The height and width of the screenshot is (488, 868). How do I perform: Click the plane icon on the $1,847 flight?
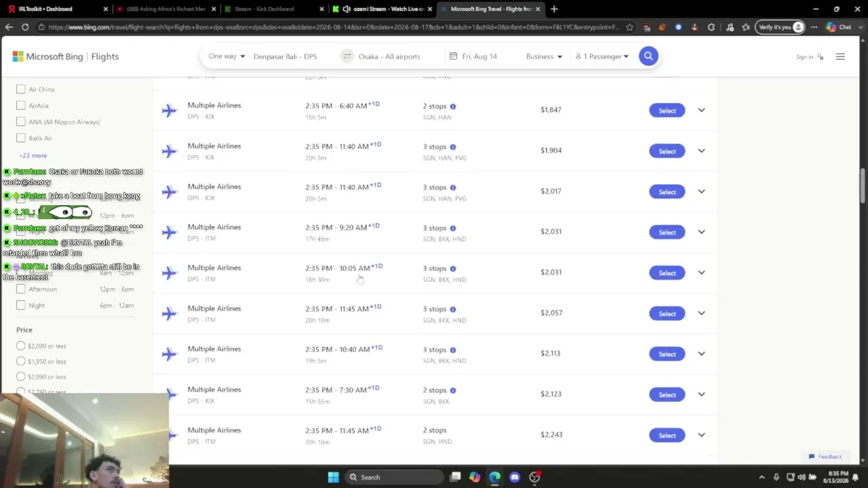170,110
